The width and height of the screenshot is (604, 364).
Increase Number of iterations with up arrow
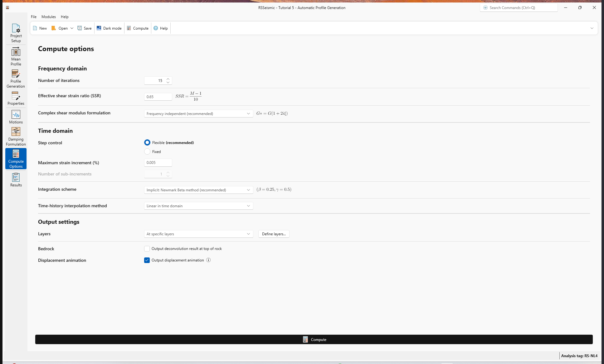(168, 79)
